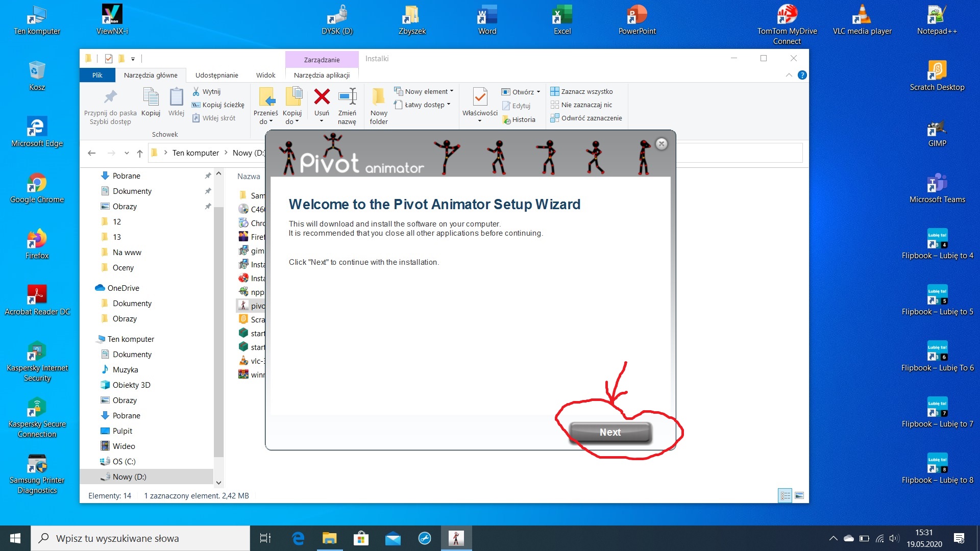Close the Pivot Animator setup wizard

pyautogui.click(x=661, y=144)
